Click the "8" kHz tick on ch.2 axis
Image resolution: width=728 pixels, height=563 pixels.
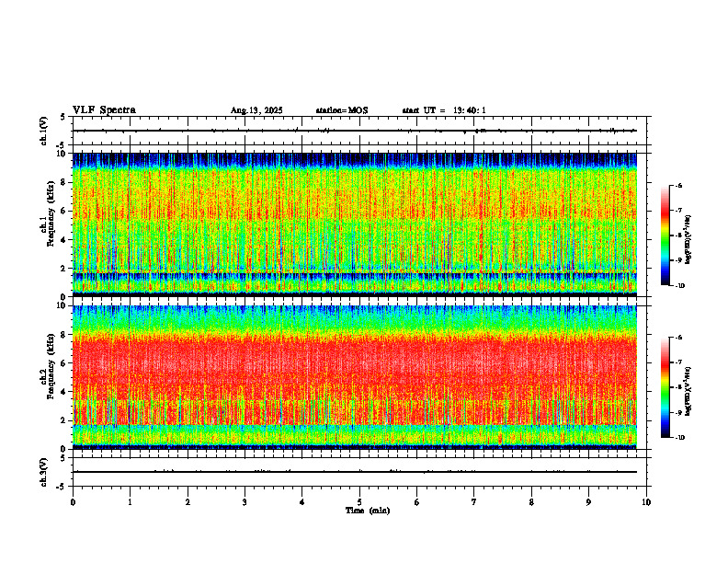tap(63, 335)
